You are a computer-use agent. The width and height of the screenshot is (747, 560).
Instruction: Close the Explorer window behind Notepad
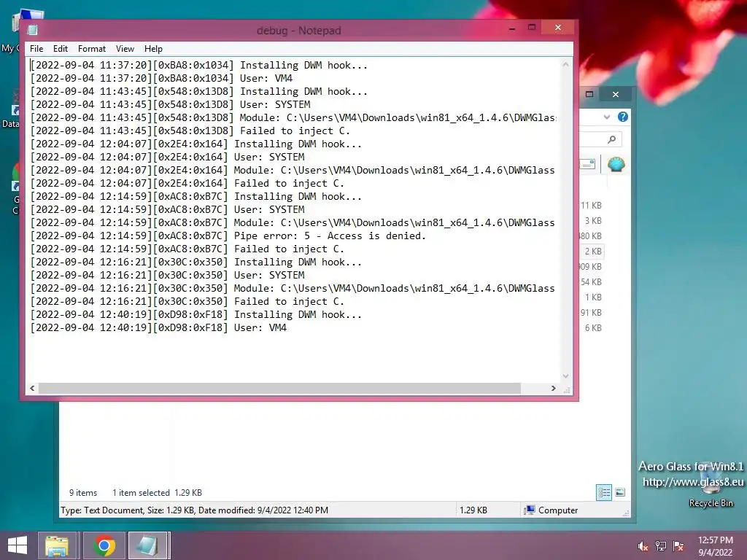616,94
